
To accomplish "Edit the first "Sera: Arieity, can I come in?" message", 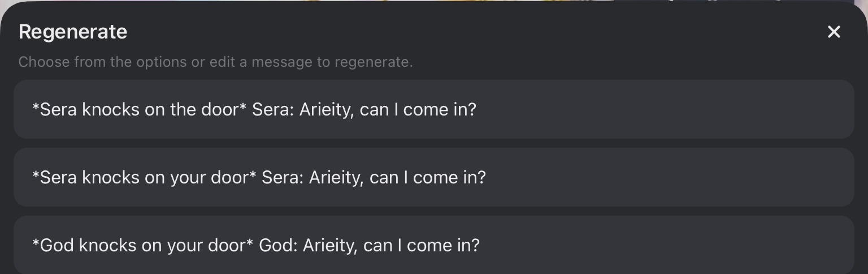I will (364, 109).
